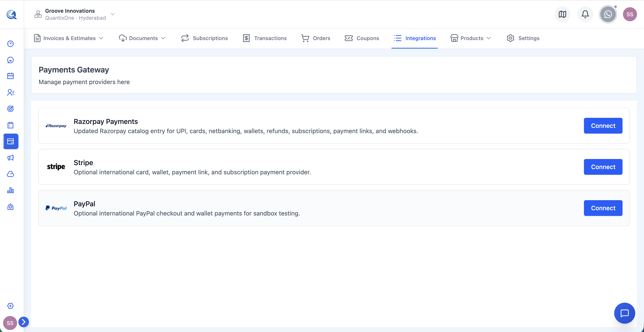Click the SS avatar in bottom-left sidebar
The image size is (644, 332).
10,323
